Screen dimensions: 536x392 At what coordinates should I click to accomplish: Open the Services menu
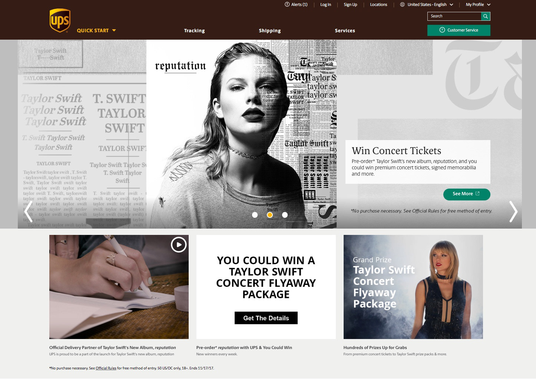pyautogui.click(x=345, y=31)
